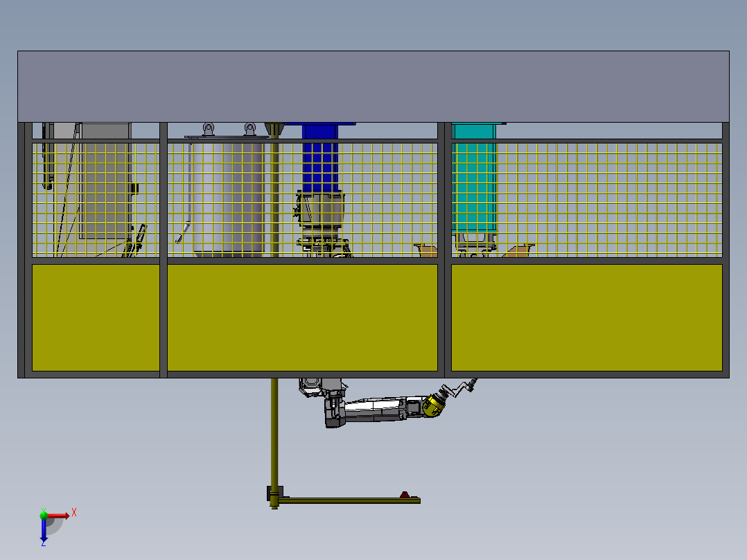This screenshot has width=747, height=560.
Task: Select the gray cabinet behind left mesh
Action: pyautogui.click(x=106, y=181)
